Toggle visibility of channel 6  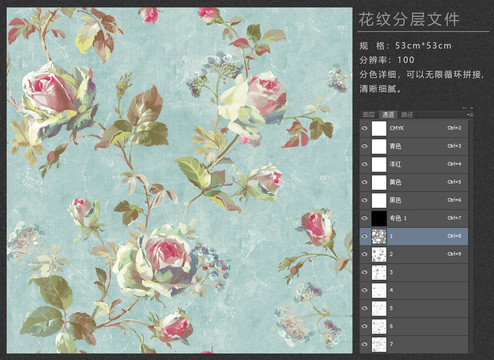tap(365, 326)
